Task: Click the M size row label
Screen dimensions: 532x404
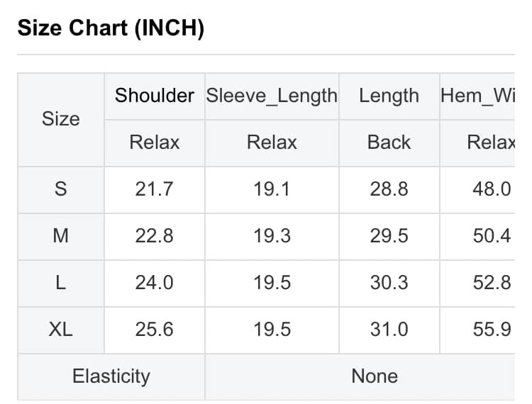Action: coord(61,237)
